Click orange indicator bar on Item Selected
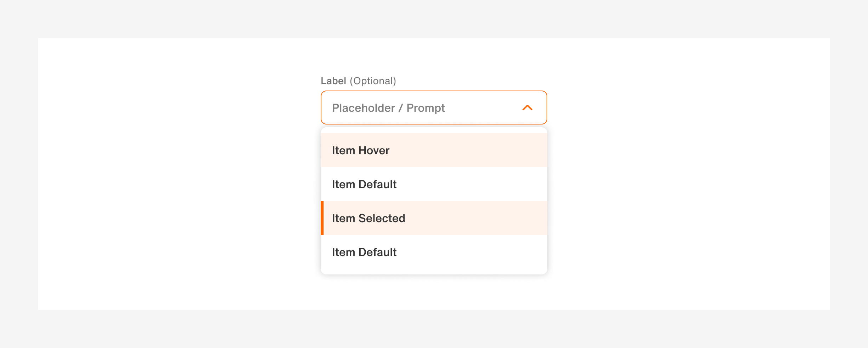 click(x=322, y=218)
